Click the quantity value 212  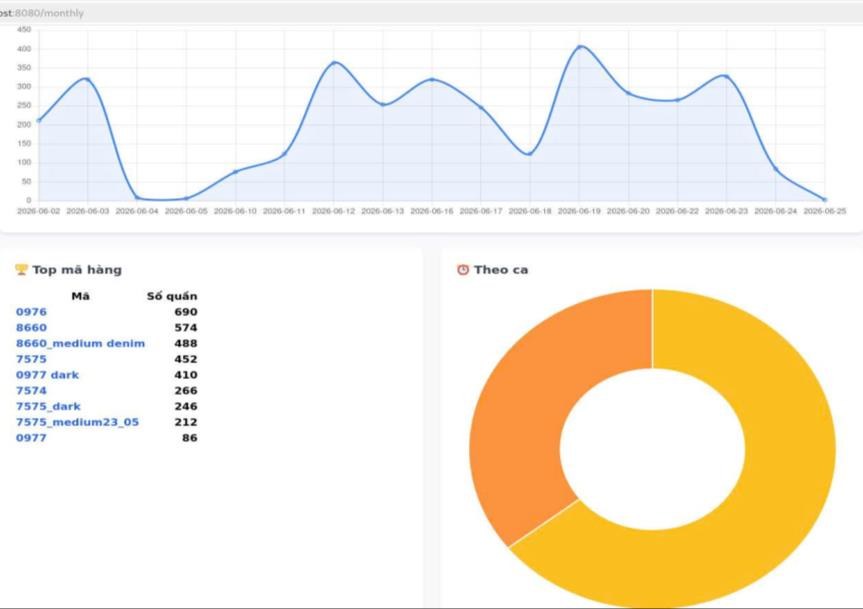(186, 423)
